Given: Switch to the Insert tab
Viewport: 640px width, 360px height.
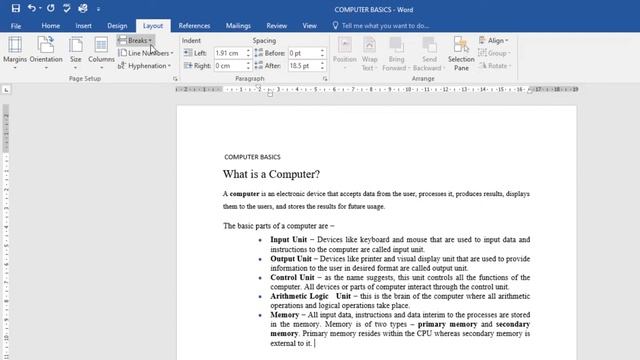Looking at the screenshot, I should pyautogui.click(x=83, y=26).
